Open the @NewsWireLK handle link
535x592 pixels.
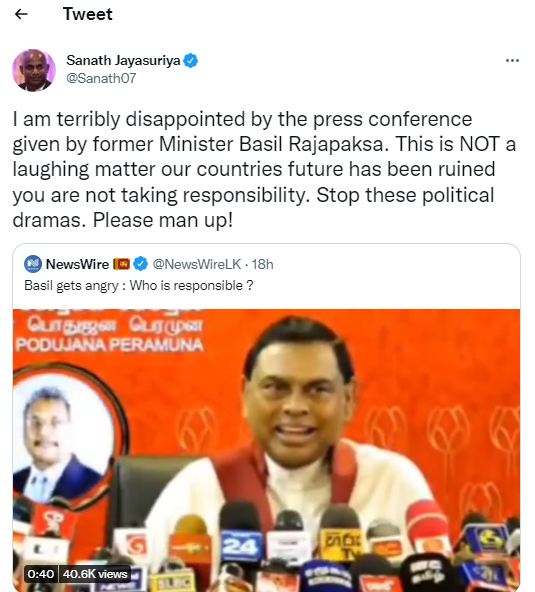point(197,264)
